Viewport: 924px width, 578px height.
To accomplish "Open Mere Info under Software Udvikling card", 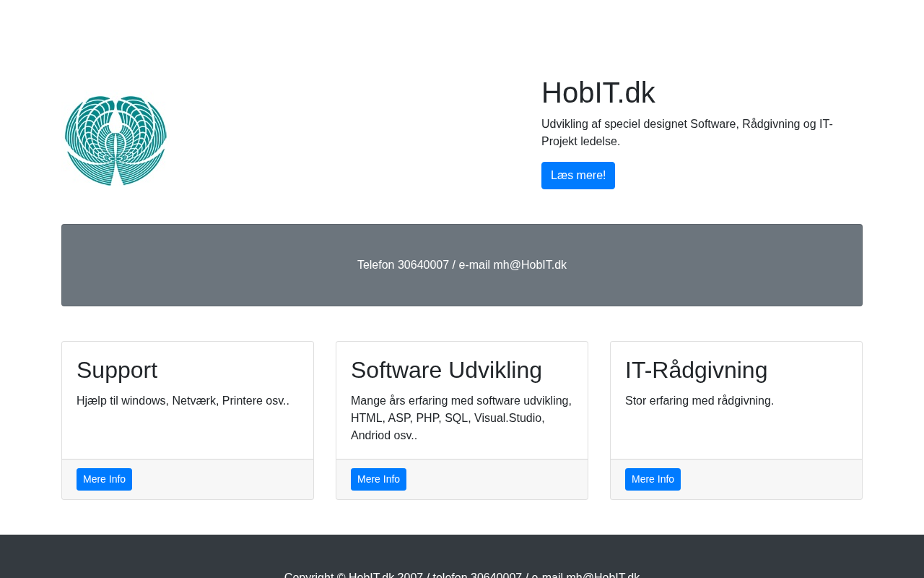I will point(378,479).
